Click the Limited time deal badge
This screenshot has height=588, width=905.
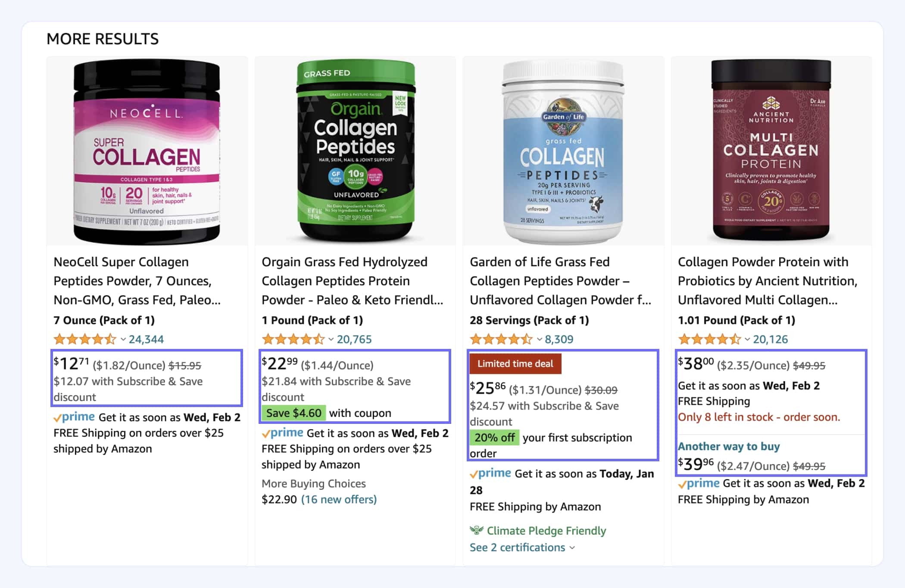(x=515, y=364)
